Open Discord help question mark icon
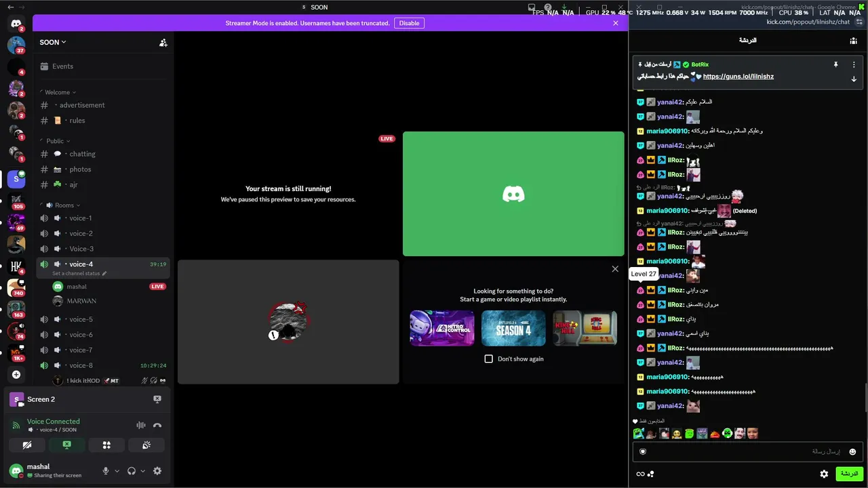The width and height of the screenshot is (868, 488). 548,7
